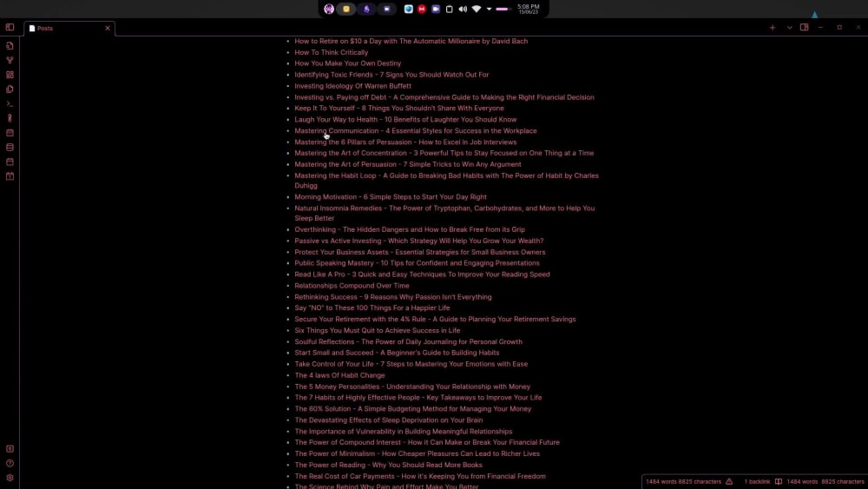Click the red M tray icon
This screenshot has height=489, width=868.
422,9
